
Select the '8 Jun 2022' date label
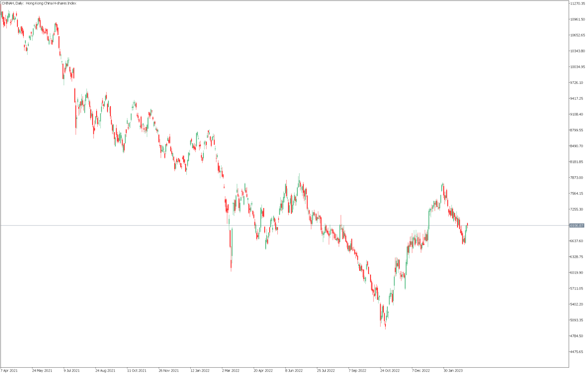click(x=294, y=371)
